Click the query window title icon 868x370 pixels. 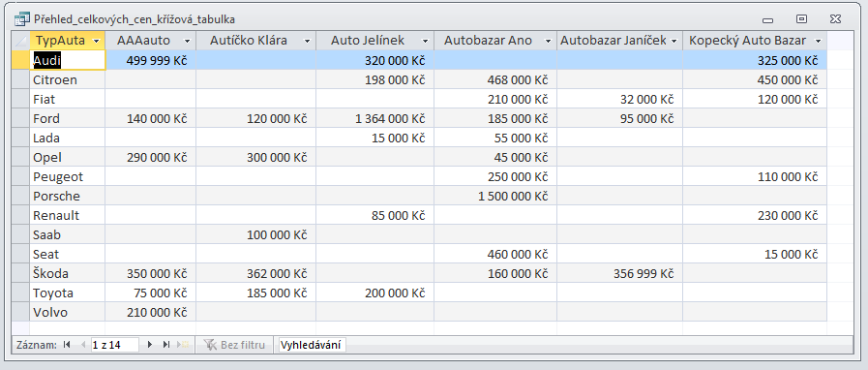tap(22, 19)
